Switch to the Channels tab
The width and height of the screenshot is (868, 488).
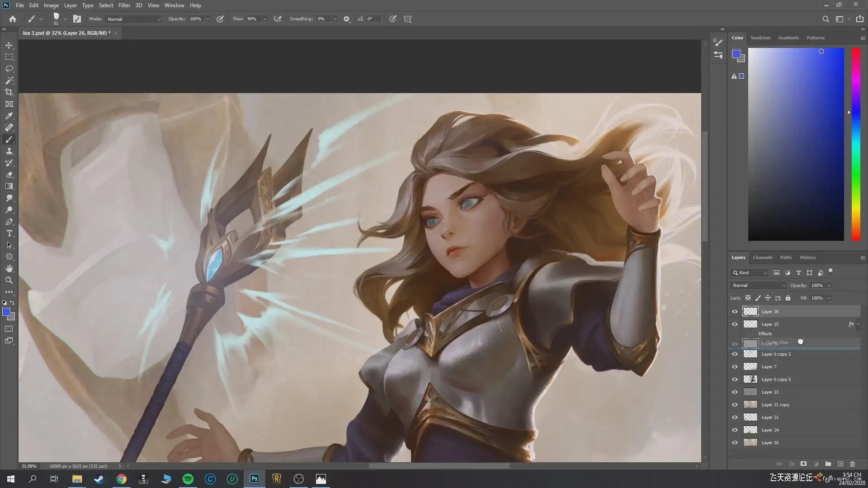click(762, 258)
